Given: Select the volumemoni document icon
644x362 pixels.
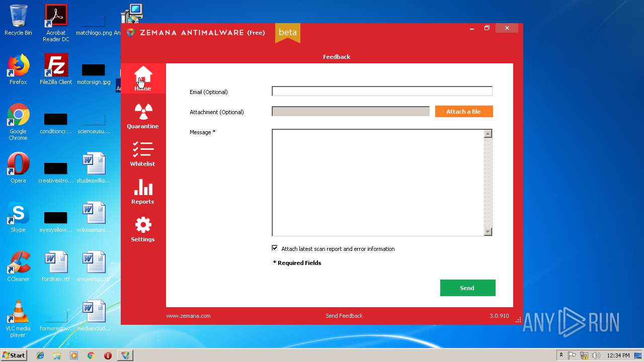Looking at the screenshot, I should click(94, 217).
